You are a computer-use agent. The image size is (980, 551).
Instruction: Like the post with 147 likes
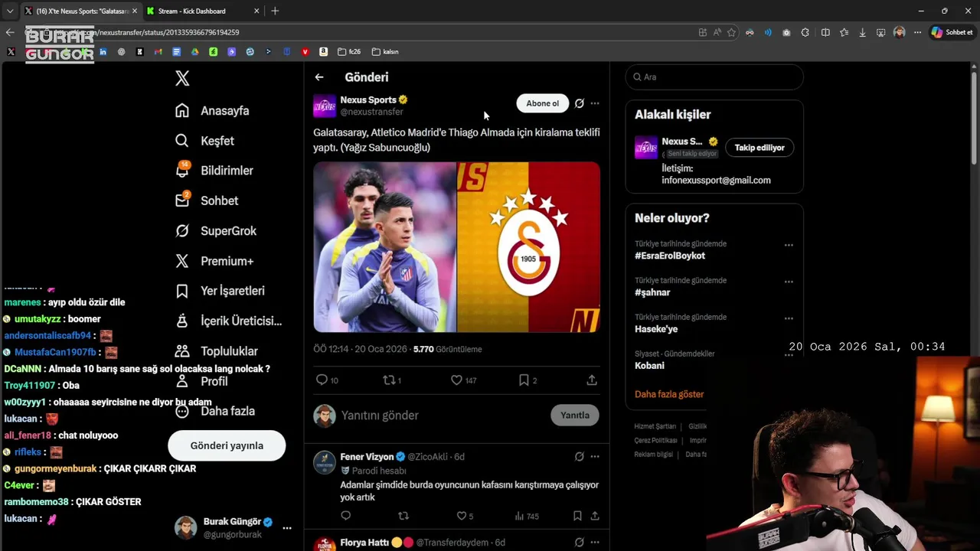coord(463,380)
